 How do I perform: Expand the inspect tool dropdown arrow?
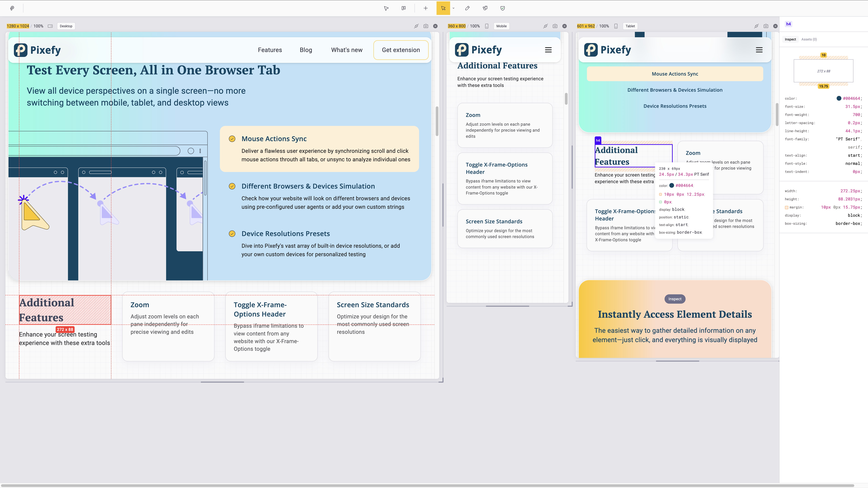tap(453, 8)
